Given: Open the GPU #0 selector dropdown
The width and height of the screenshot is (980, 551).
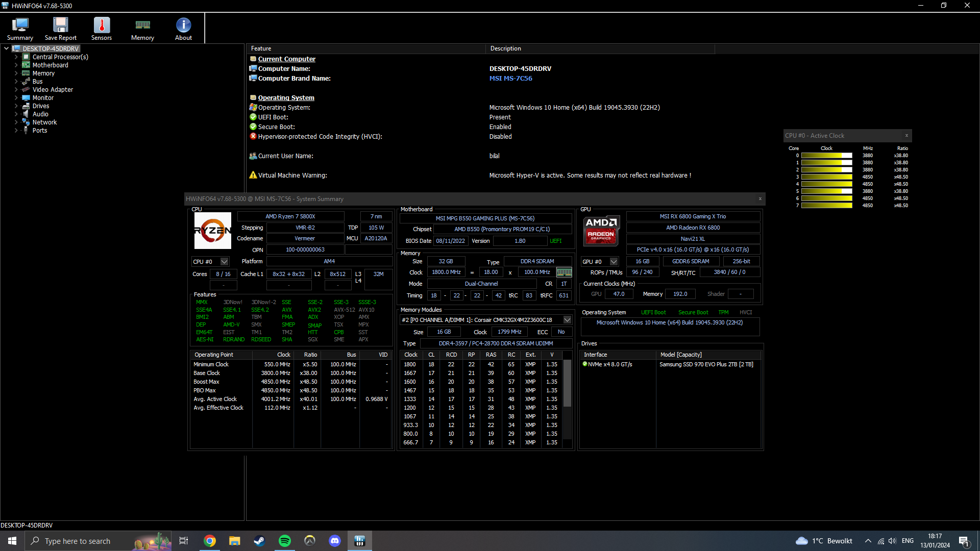Looking at the screenshot, I should [614, 262].
